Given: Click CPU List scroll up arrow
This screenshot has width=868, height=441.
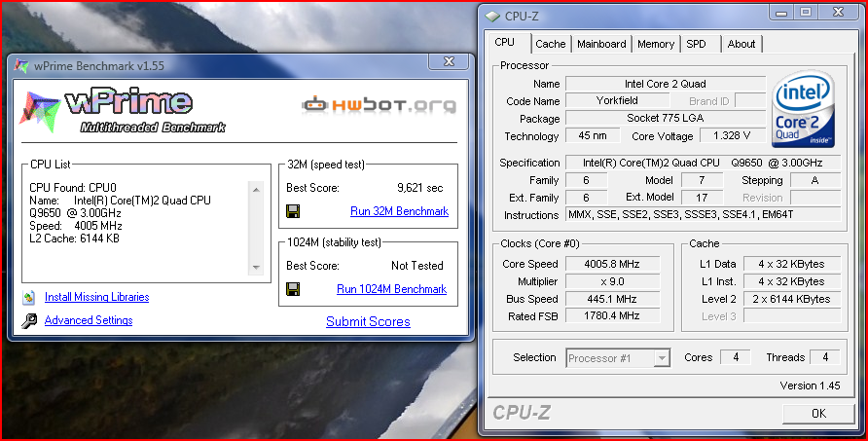Looking at the screenshot, I should tap(256, 190).
